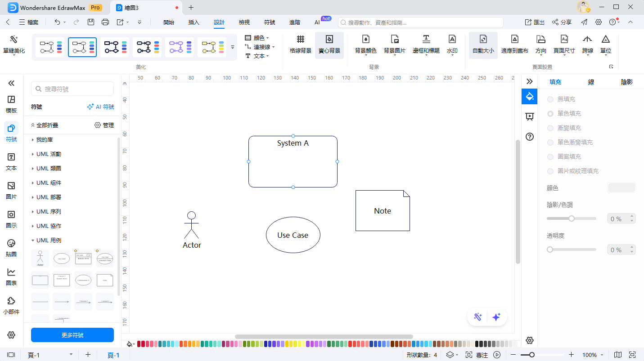Switch to the Line (線) properties tab
Viewport: 644px width, 361px height.
(x=591, y=82)
